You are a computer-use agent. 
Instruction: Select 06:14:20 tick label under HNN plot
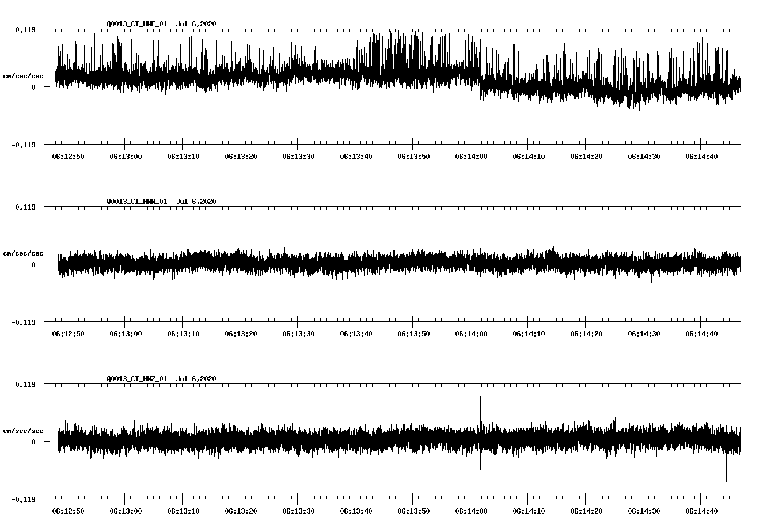[587, 333]
